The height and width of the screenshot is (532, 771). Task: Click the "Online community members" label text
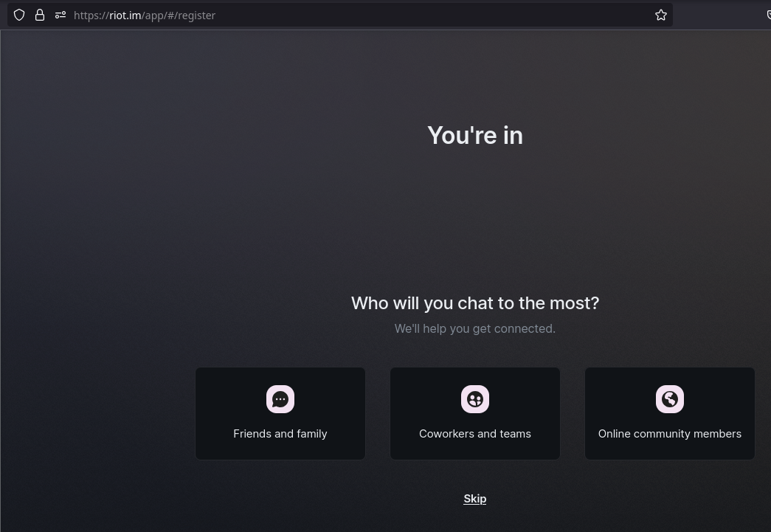[x=670, y=434]
